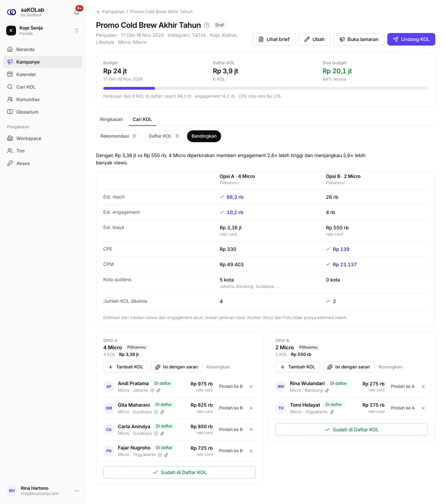The image size is (445, 504).
Task: Select the Rekomendasi pill tab
Action: point(119,136)
